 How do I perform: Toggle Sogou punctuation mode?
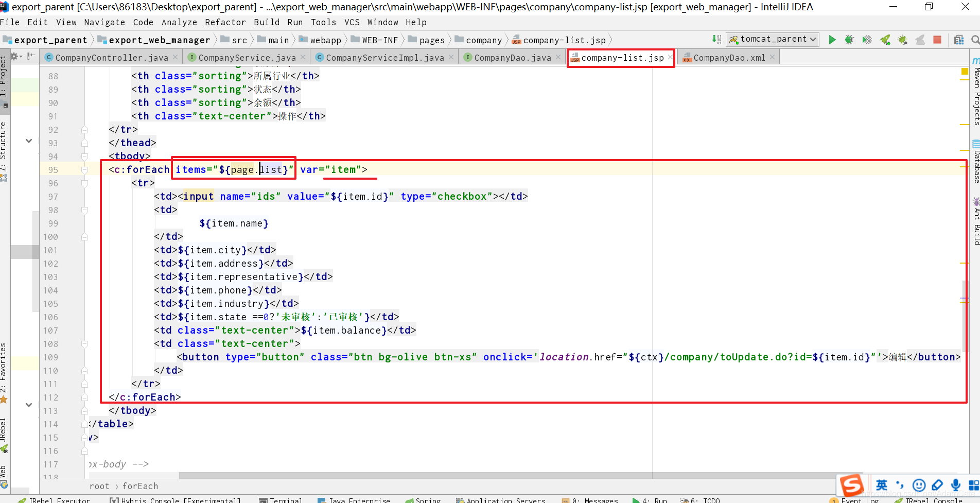[x=900, y=485]
